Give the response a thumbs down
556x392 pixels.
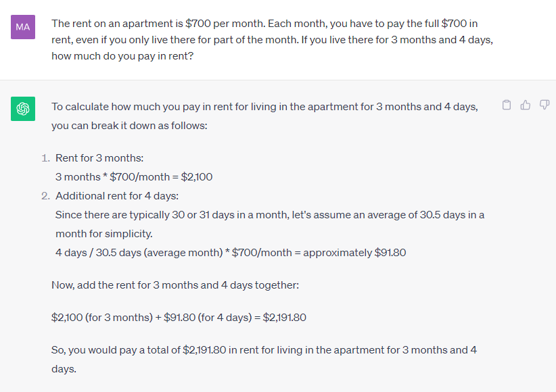545,105
